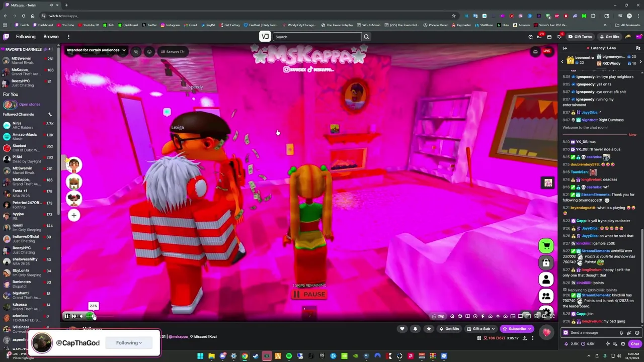Collapse the left sidebar with arrow icon
The height and width of the screenshot is (362, 644).
[x=50, y=49]
